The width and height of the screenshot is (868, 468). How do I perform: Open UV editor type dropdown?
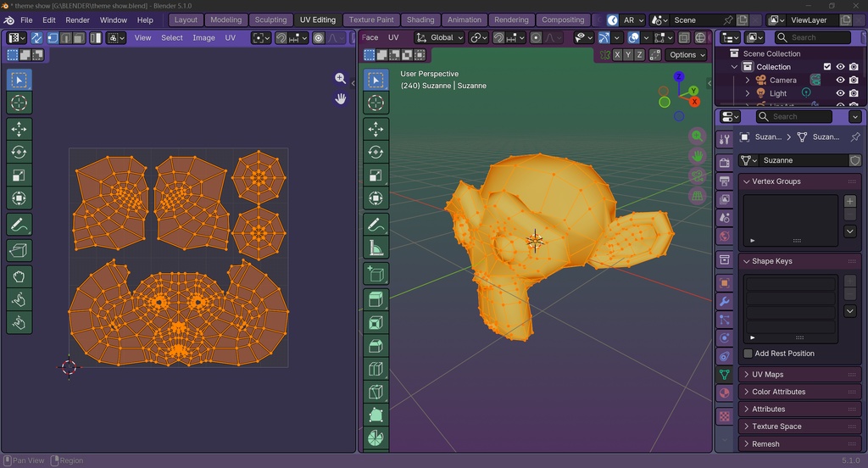pyautogui.click(x=16, y=37)
